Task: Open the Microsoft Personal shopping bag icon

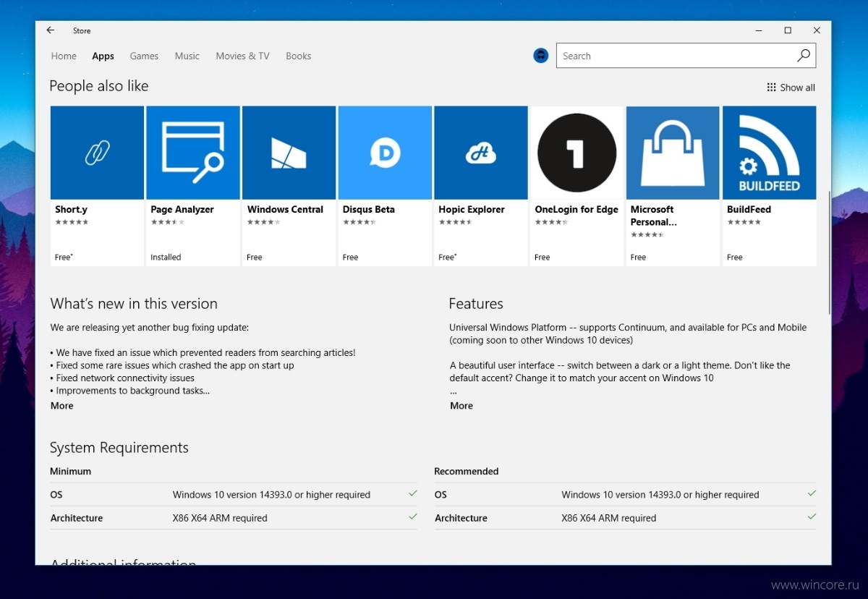Action: pyautogui.click(x=673, y=153)
